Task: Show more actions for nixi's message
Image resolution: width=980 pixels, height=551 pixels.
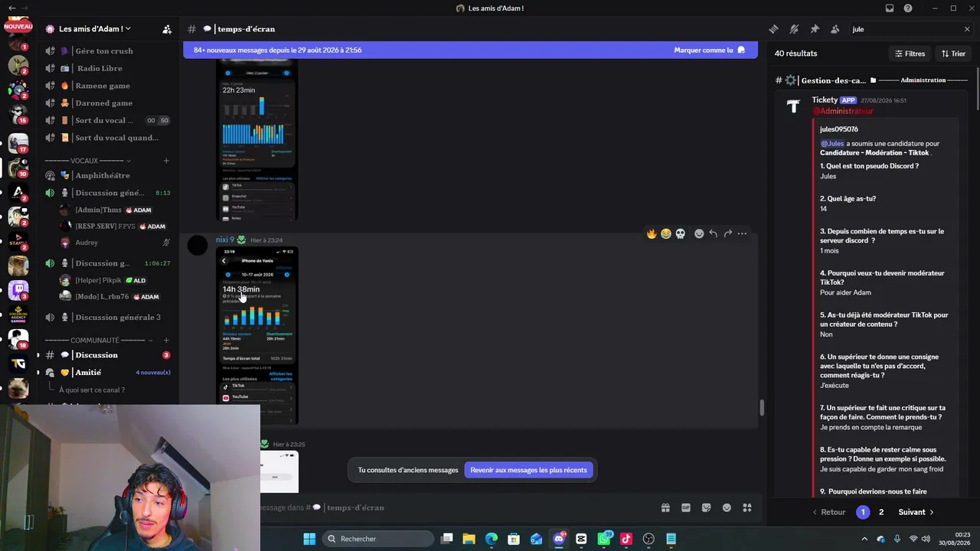Action: click(742, 233)
